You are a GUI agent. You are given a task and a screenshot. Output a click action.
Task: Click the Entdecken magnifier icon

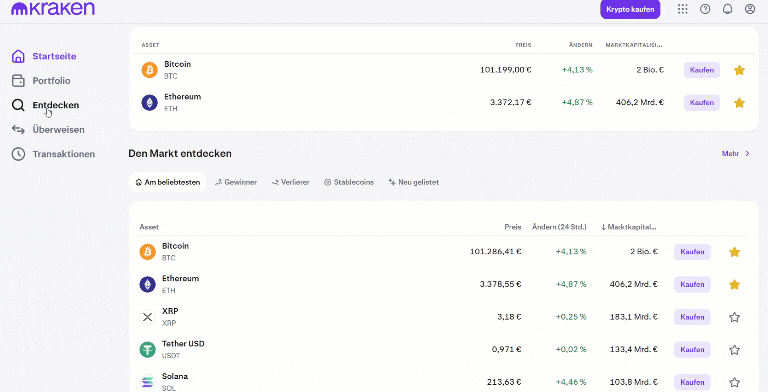[18, 105]
